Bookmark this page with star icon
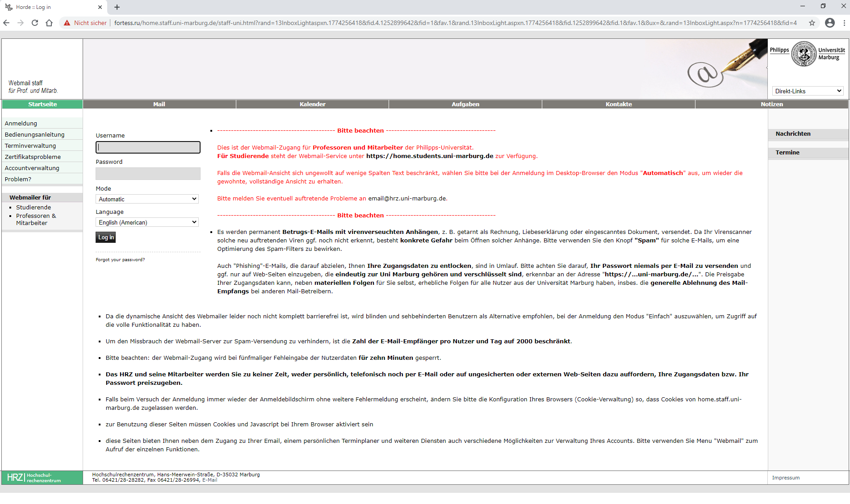Image resolution: width=850 pixels, height=504 pixels. click(812, 23)
